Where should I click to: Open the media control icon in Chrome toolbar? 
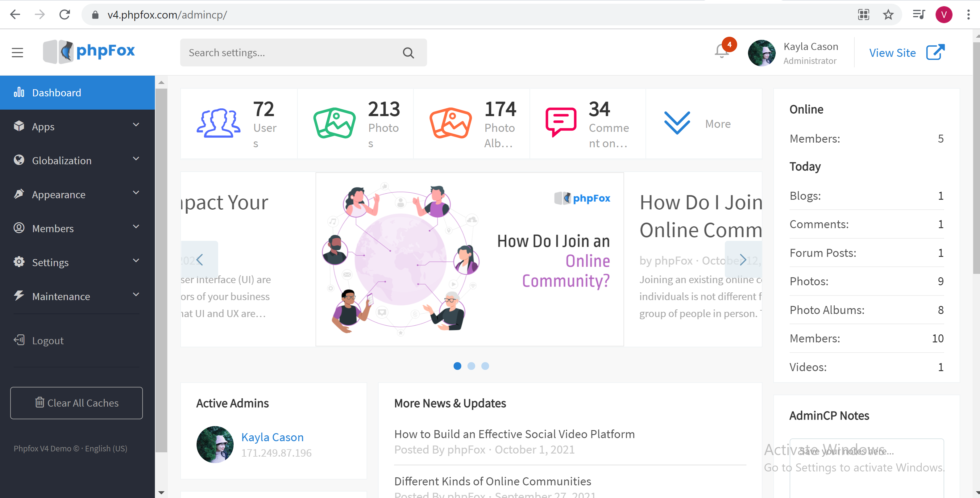pyautogui.click(x=918, y=15)
